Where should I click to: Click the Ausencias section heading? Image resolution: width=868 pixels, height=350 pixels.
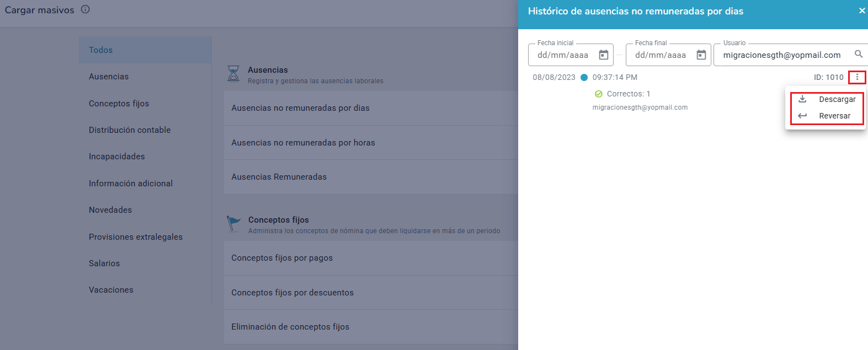[268, 70]
